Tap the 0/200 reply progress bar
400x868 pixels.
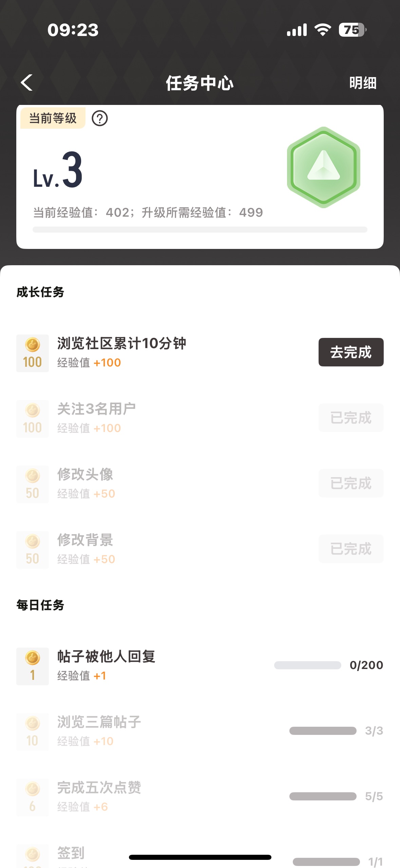307,665
